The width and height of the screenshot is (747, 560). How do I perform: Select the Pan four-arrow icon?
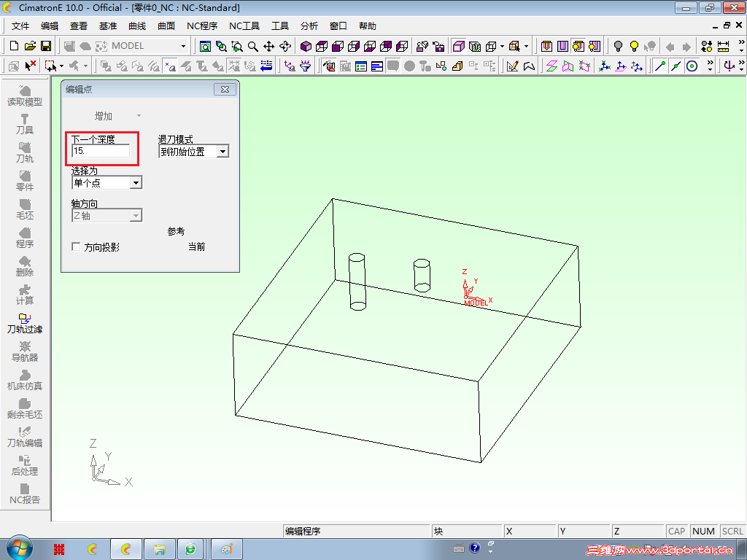(x=268, y=46)
